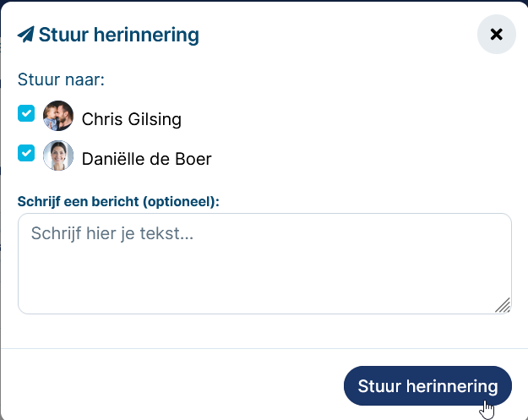Click the 'Schrijf hier je tekst...' placeholder
This screenshot has width=528, height=420.
112,233
